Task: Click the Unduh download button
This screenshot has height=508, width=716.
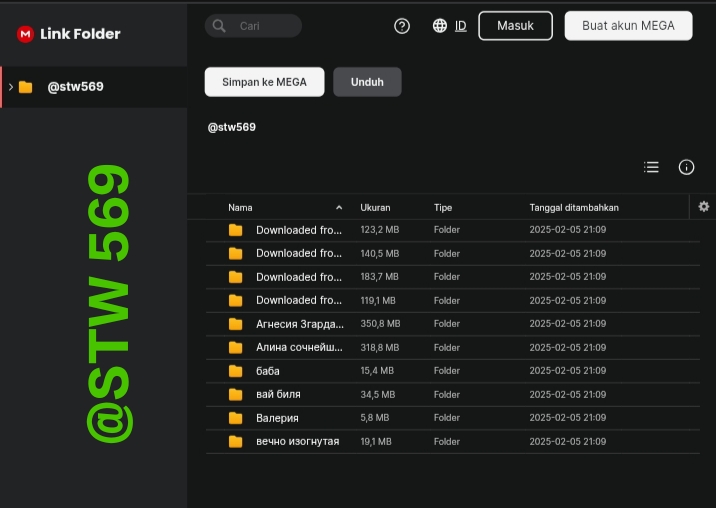Action: coord(367,82)
